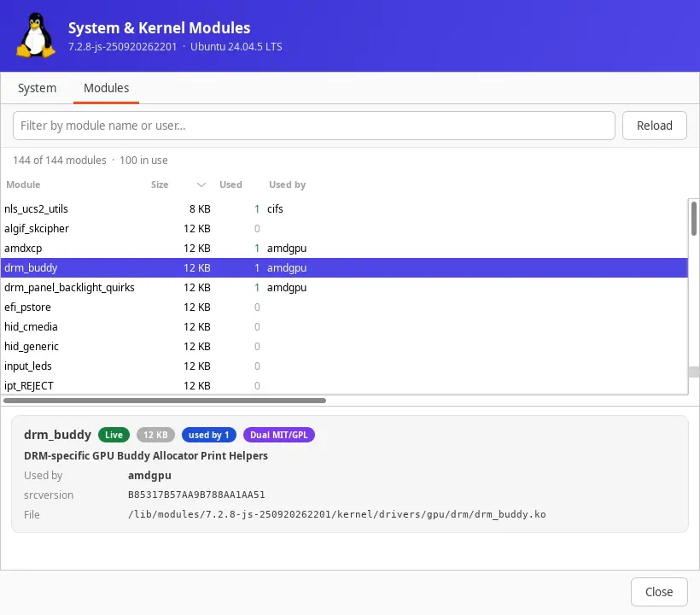Focus the module name filter field
700x615 pixels.
pyautogui.click(x=314, y=126)
